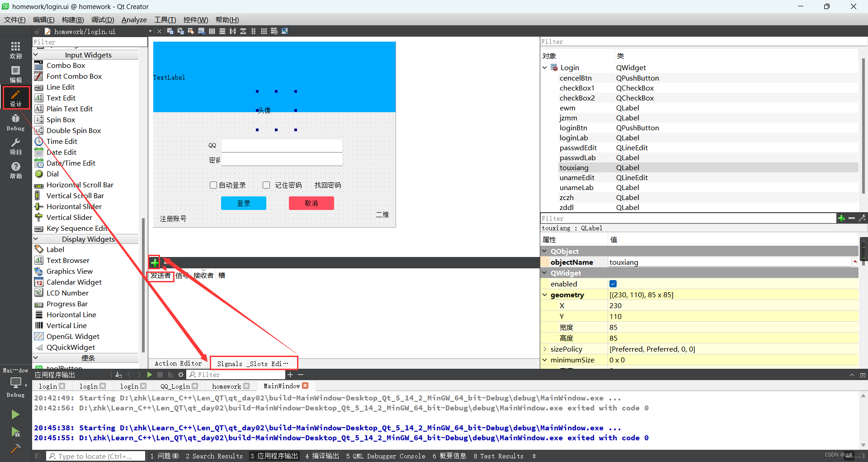Image resolution: width=868 pixels, height=462 pixels.
Task: Click the Type to locate search field
Action: tap(95, 456)
